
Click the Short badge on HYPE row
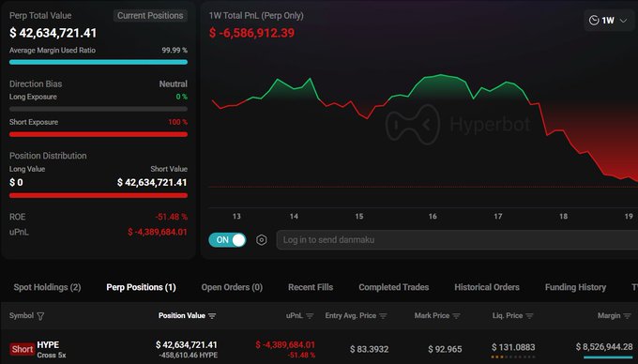point(23,349)
